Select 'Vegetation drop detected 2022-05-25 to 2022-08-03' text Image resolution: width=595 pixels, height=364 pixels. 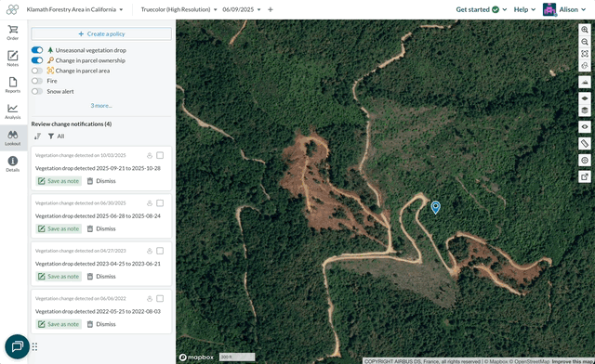tap(98, 312)
